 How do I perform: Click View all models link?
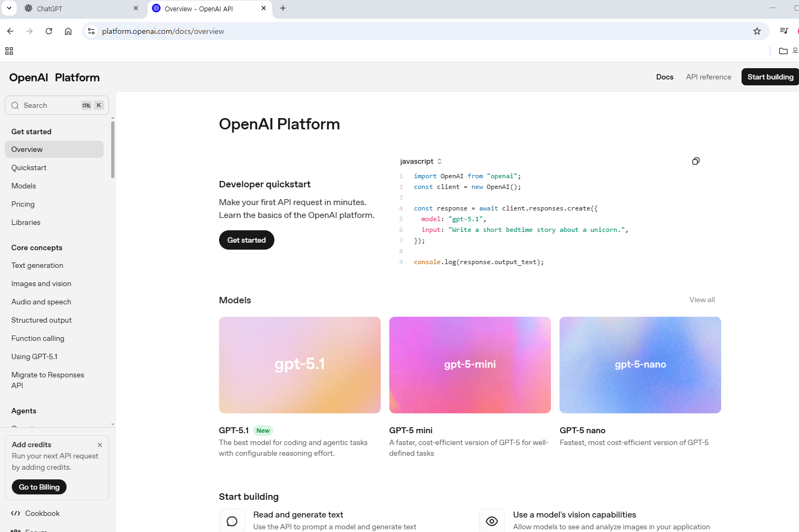coord(702,300)
